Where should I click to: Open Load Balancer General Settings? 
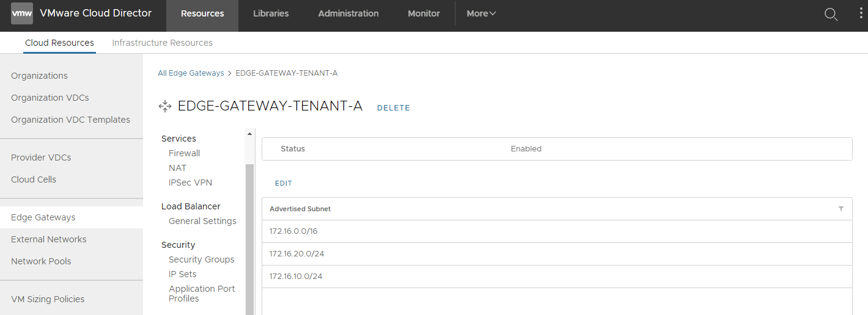(202, 221)
